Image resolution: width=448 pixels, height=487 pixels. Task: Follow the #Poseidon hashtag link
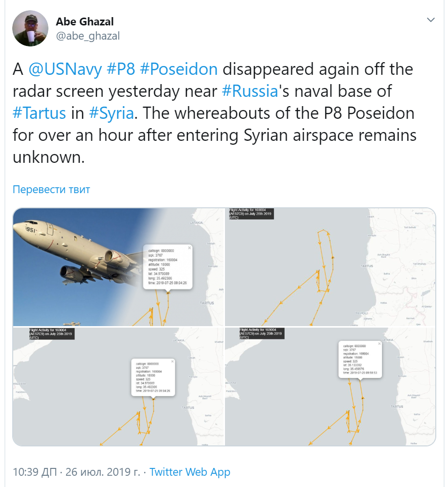[179, 69]
